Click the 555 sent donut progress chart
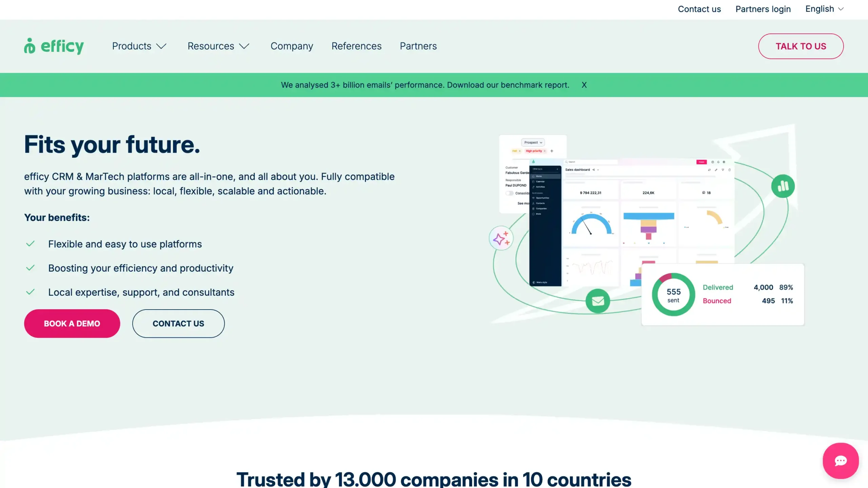The image size is (868, 488). click(x=673, y=294)
